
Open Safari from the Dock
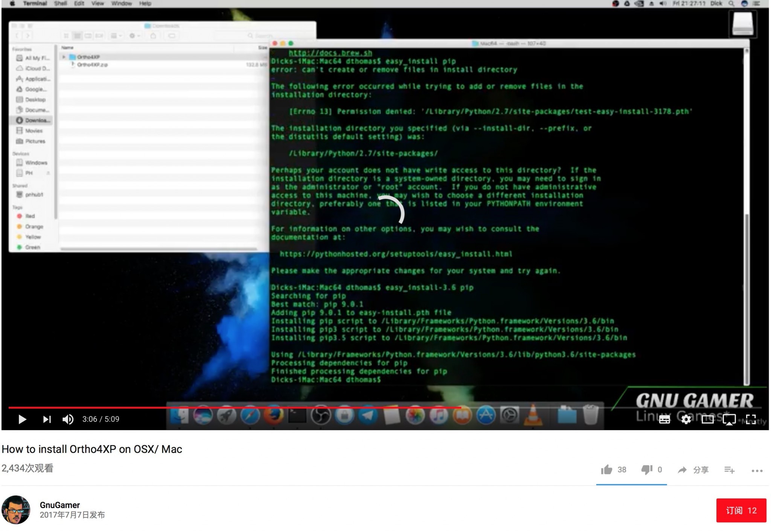(250, 415)
